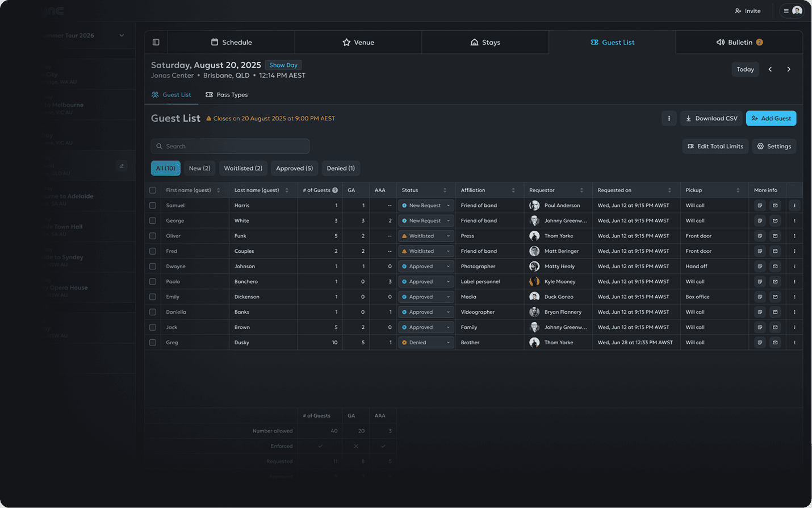This screenshot has height=508, width=812.
Task: Check the select-all checkbox in table header
Action: coord(152,190)
